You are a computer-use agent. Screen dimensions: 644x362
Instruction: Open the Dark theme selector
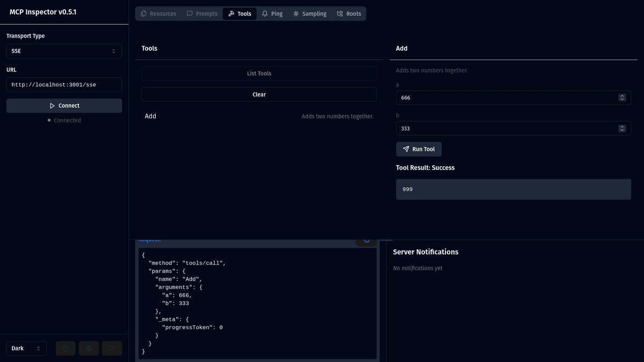coord(26,348)
